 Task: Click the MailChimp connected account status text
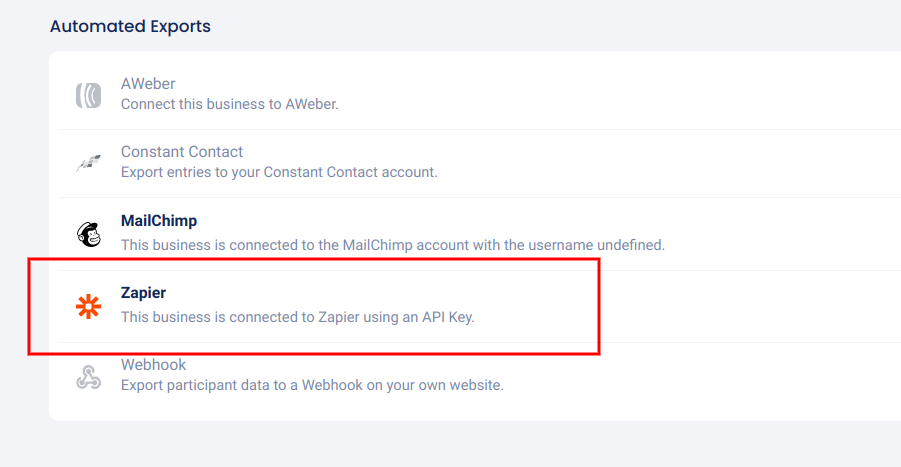click(x=392, y=244)
